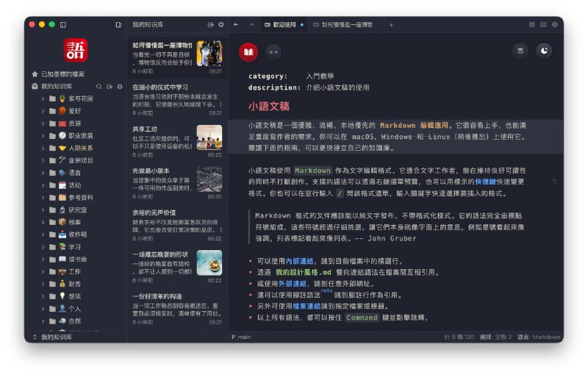This screenshot has width=588, height=375.
Task: Go back with the left arrow
Action: point(236,25)
